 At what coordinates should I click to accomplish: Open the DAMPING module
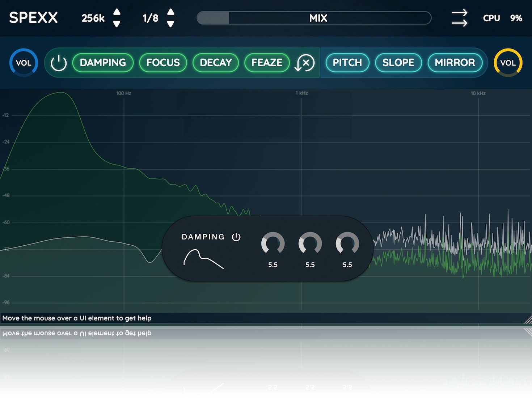point(103,63)
